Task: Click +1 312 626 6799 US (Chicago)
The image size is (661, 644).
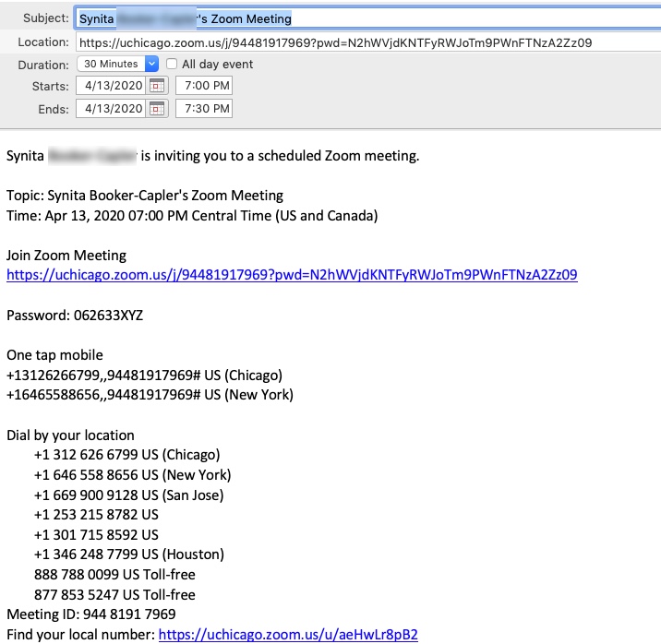Action: (126, 455)
